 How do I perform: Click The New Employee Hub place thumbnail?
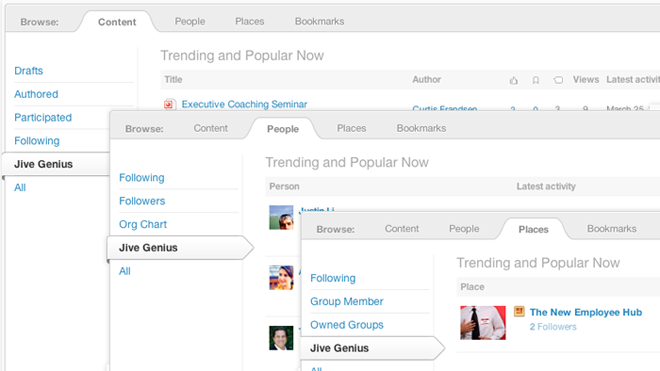click(x=483, y=323)
